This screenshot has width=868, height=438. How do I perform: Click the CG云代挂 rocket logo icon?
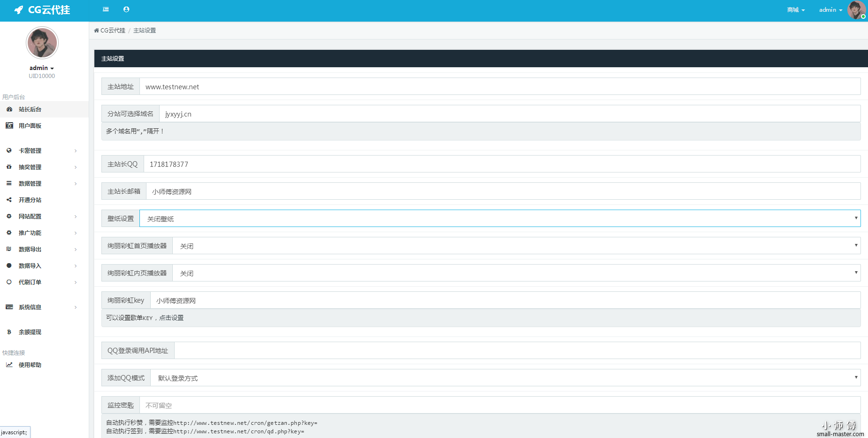(18, 10)
